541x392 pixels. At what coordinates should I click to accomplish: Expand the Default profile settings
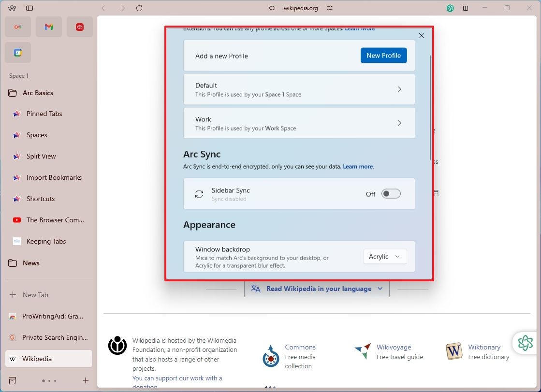(x=399, y=89)
